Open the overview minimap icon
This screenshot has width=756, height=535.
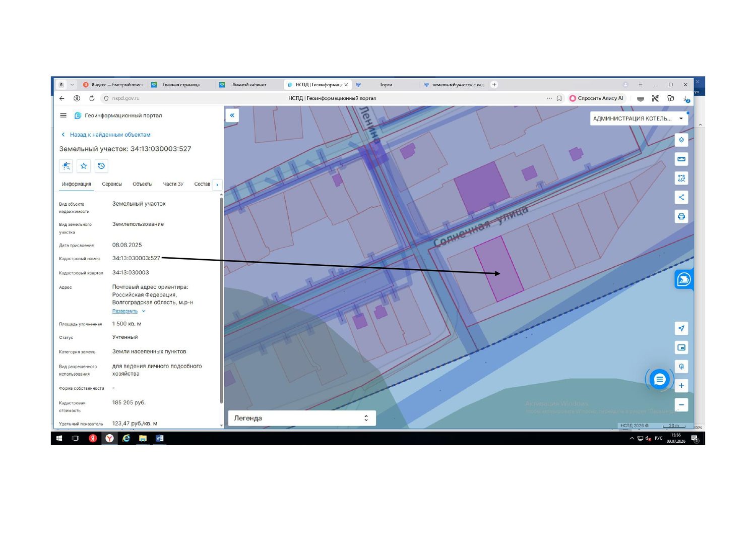(x=681, y=347)
